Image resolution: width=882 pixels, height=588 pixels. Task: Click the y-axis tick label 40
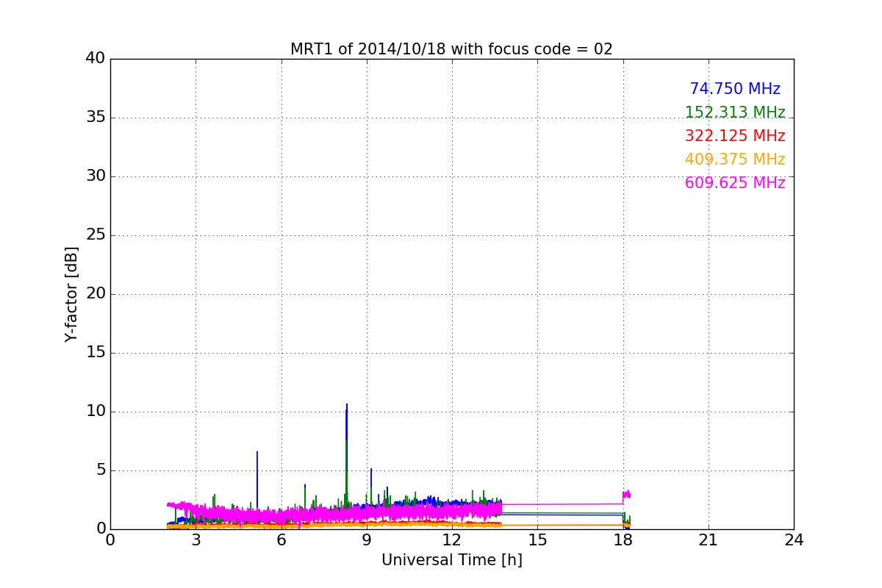[96, 59]
